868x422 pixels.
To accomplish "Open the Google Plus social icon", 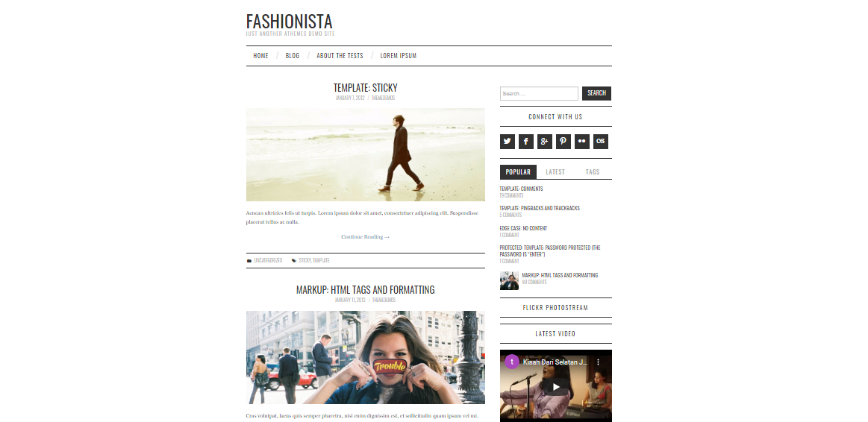I will (545, 142).
